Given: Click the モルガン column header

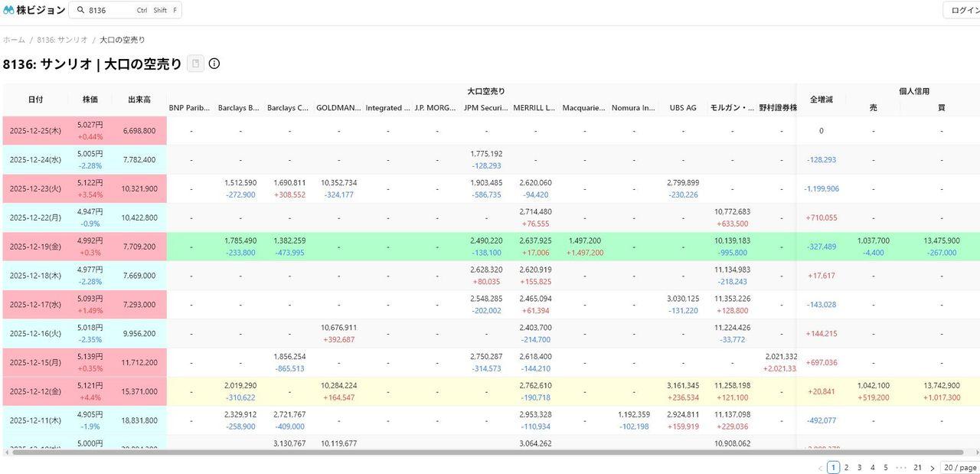Looking at the screenshot, I should [731, 108].
